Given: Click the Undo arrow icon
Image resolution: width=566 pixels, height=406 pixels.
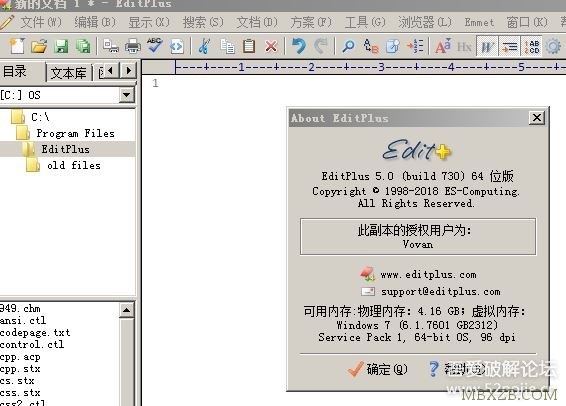Looking at the screenshot, I should 299,46.
